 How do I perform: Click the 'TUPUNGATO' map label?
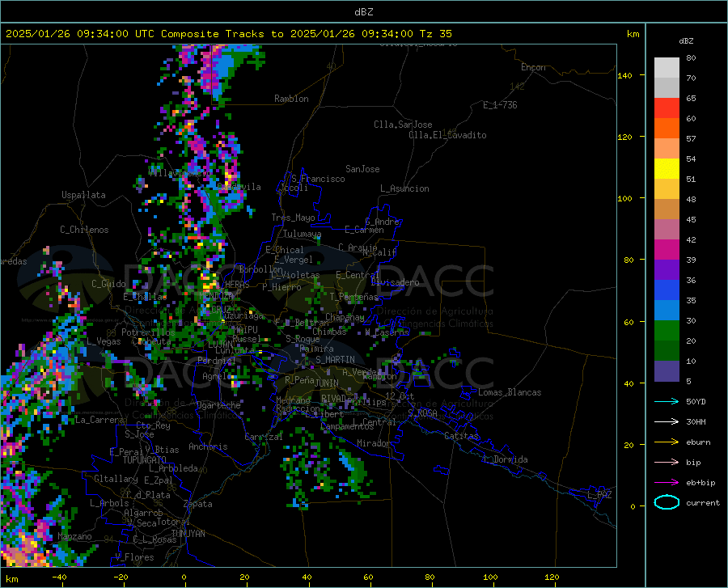[145, 460]
